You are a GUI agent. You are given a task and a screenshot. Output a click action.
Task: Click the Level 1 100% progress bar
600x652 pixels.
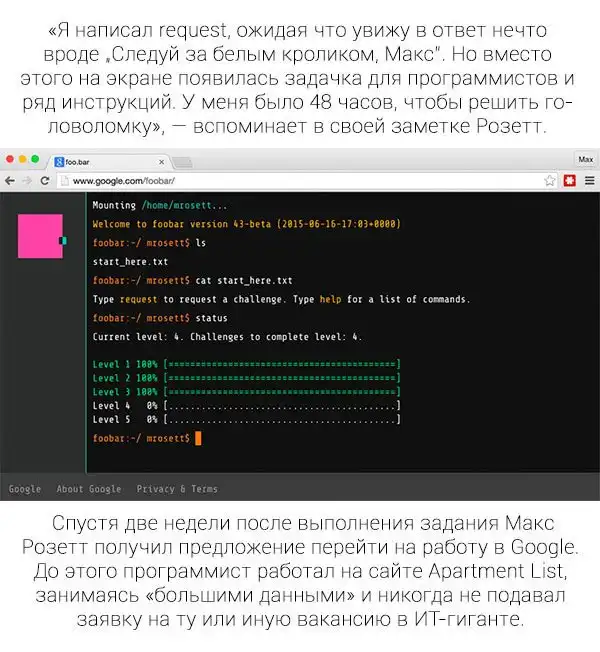pos(246,364)
